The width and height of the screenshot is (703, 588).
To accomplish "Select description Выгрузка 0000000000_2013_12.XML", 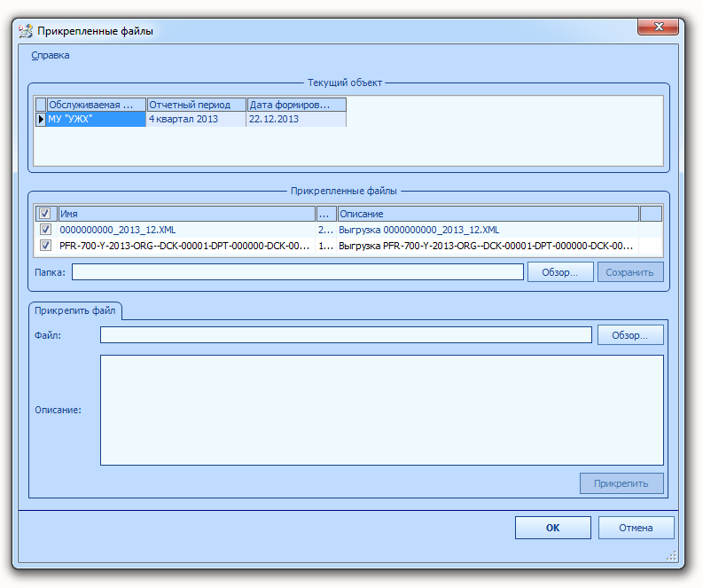I will click(488, 230).
